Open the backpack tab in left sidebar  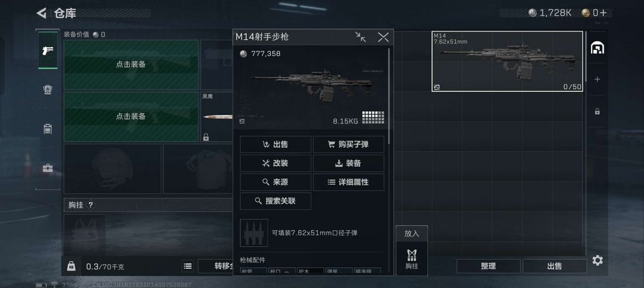tap(48, 89)
